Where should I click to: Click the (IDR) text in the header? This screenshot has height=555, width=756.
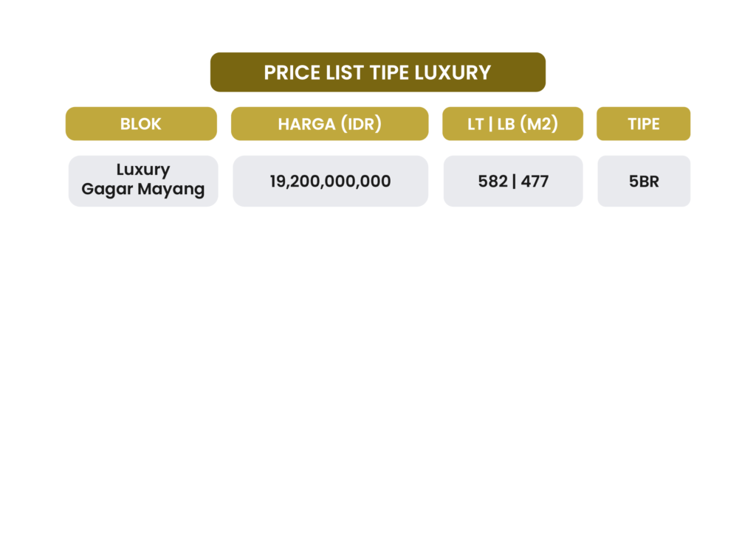coord(361,124)
